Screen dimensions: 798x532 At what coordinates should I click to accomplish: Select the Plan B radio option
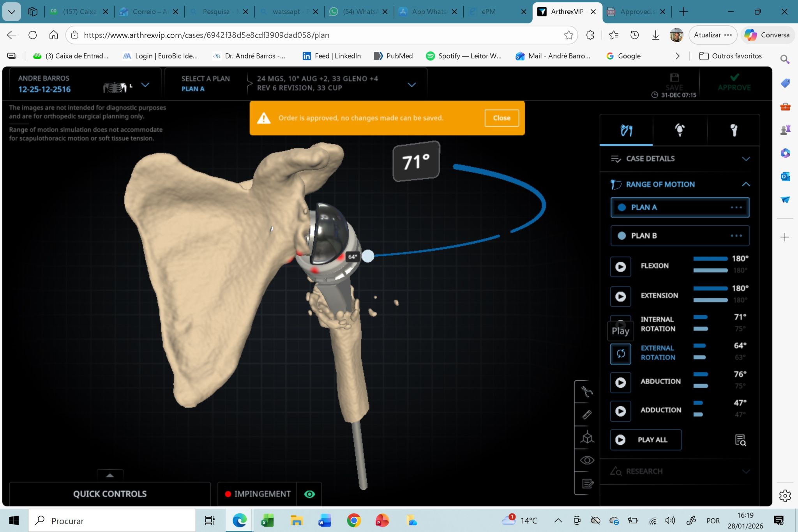622,236
